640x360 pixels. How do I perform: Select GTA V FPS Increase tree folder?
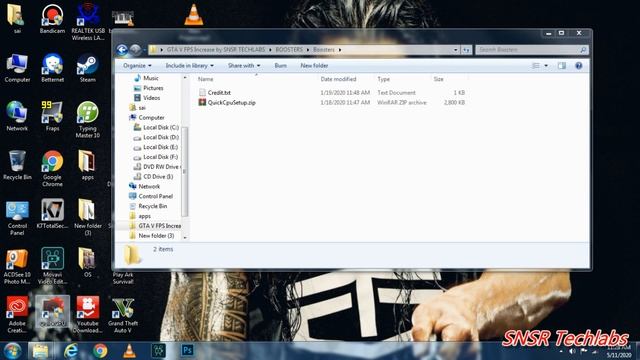pos(159,226)
